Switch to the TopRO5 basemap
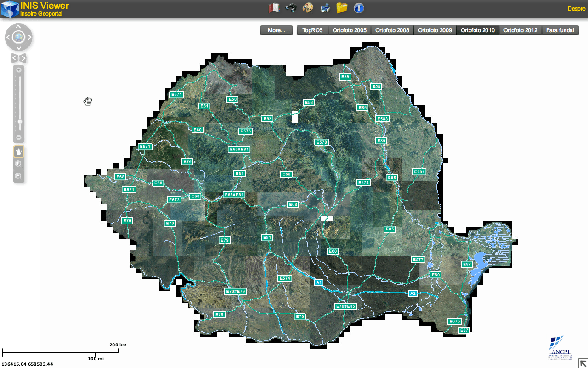This screenshot has height=368, width=588. (312, 30)
